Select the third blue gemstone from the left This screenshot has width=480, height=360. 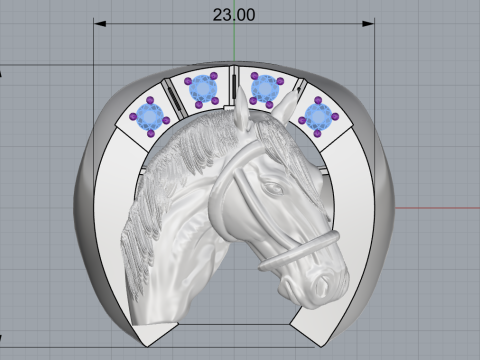pyautogui.click(x=266, y=89)
